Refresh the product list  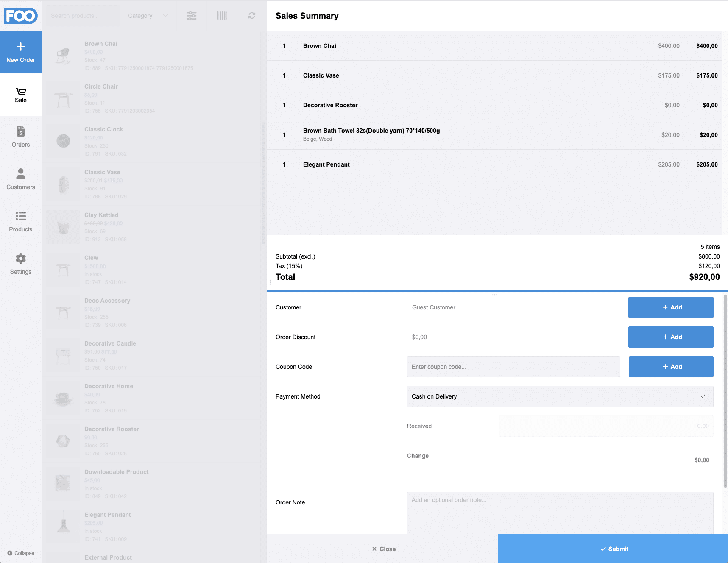click(x=252, y=16)
